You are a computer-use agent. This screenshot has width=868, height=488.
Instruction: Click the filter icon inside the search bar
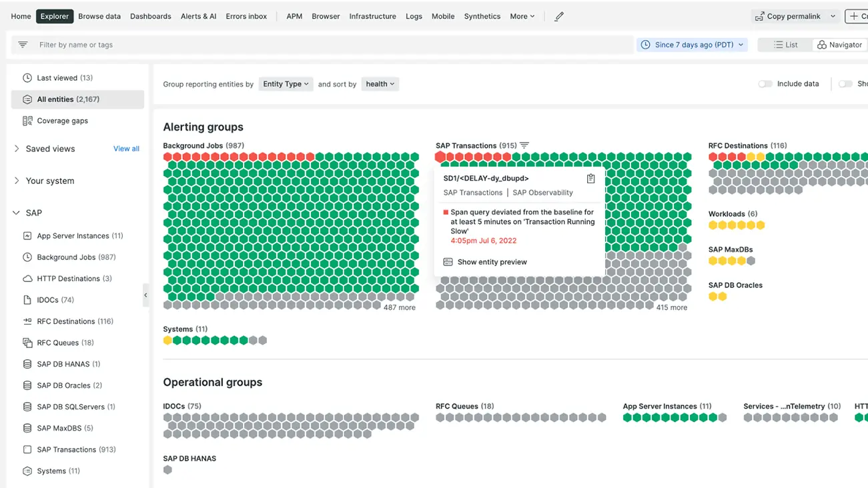[x=23, y=44]
